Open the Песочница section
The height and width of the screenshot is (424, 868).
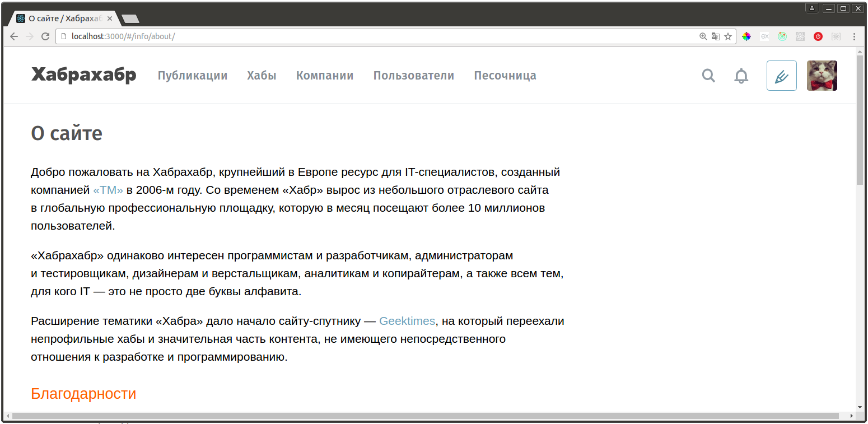pos(505,76)
